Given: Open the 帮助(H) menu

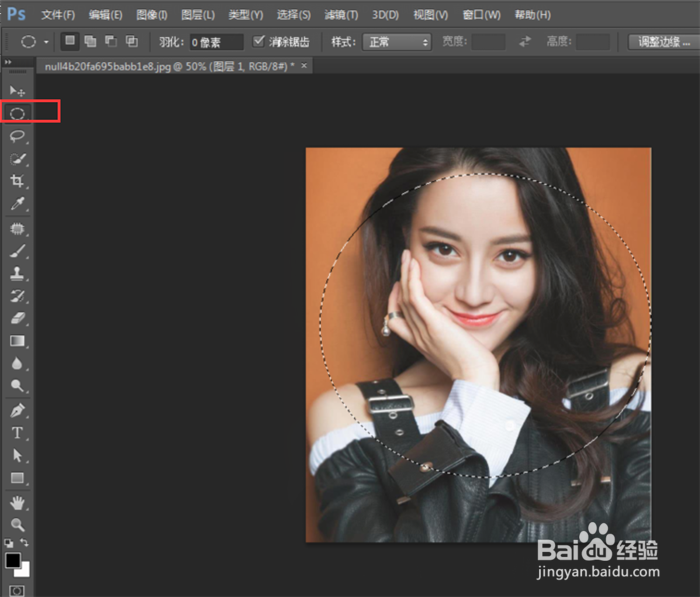Looking at the screenshot, I should [533, 15].
